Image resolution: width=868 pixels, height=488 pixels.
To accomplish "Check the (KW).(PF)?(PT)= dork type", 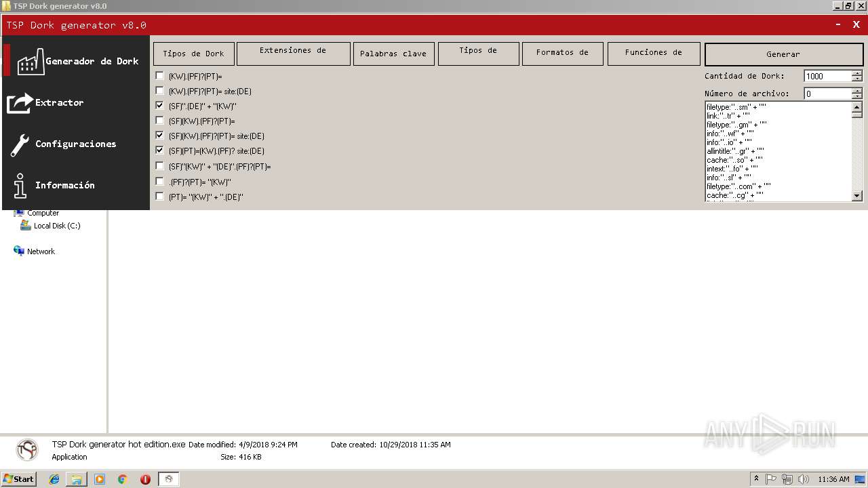I will (159, 76).
